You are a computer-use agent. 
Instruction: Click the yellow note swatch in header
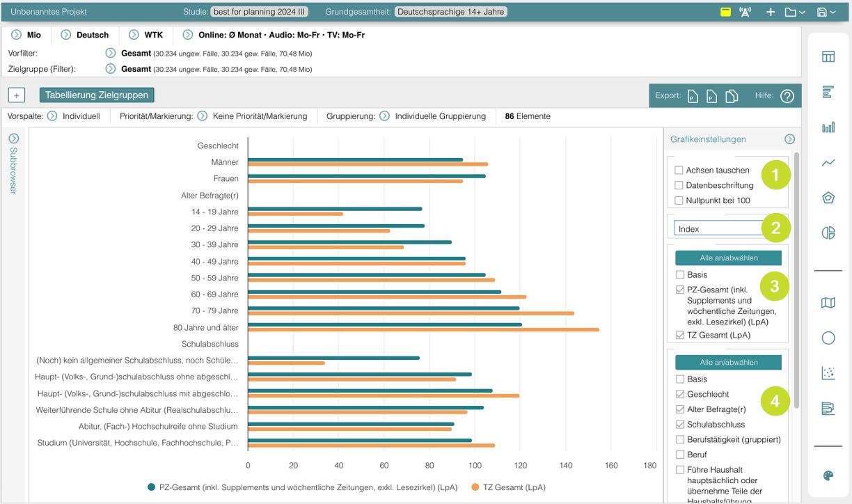[x=725, y=12]
